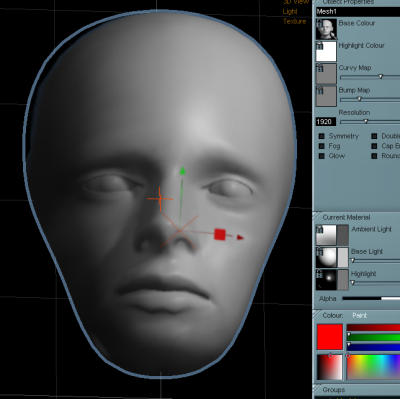Click the Bump Map slider handle
The height and width of the screenshot is (399, 400).
359,99
